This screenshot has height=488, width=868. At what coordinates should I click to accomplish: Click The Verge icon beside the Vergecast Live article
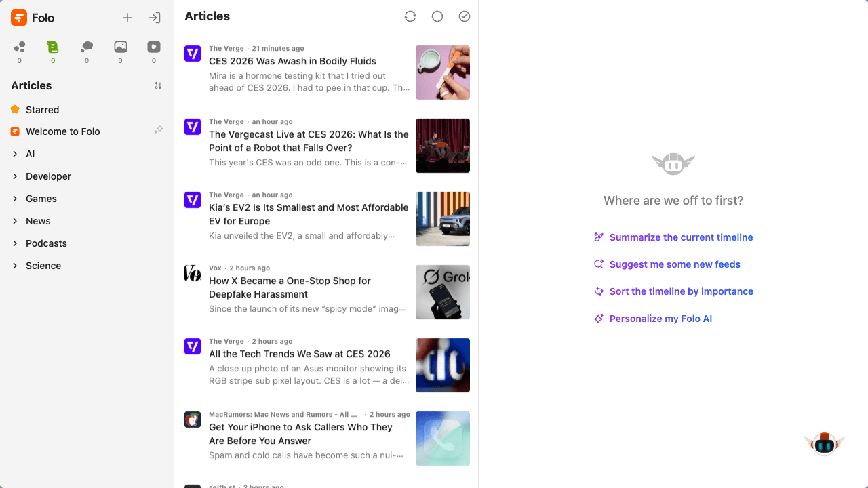coord(193,127)
